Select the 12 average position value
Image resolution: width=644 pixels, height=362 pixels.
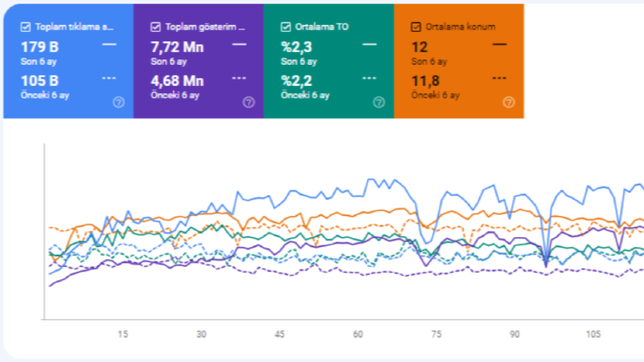click(419, 47)
